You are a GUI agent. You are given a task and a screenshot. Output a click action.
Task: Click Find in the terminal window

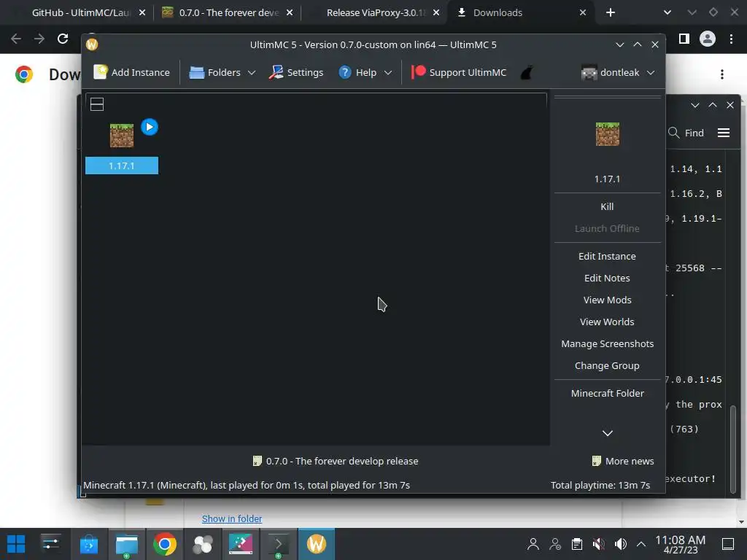[686, 133]
